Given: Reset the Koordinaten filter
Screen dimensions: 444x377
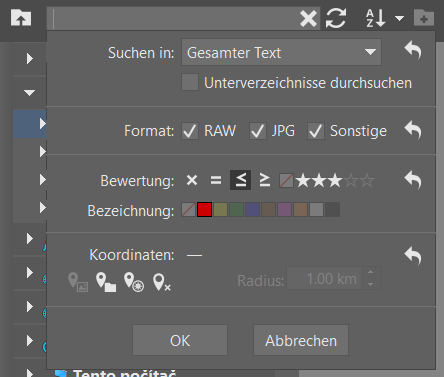Looking at the screenshot, I should (x=413, y=256).
